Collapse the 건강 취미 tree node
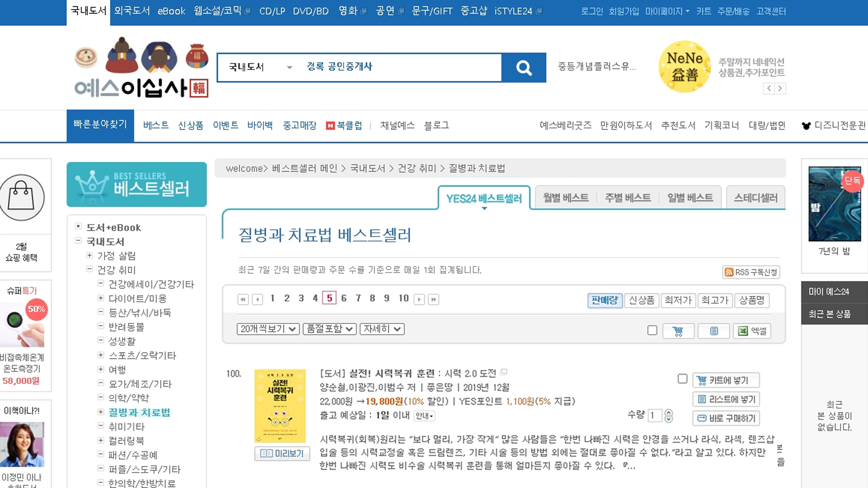Viewport: 868px width, 488px height. coord(90,269)
